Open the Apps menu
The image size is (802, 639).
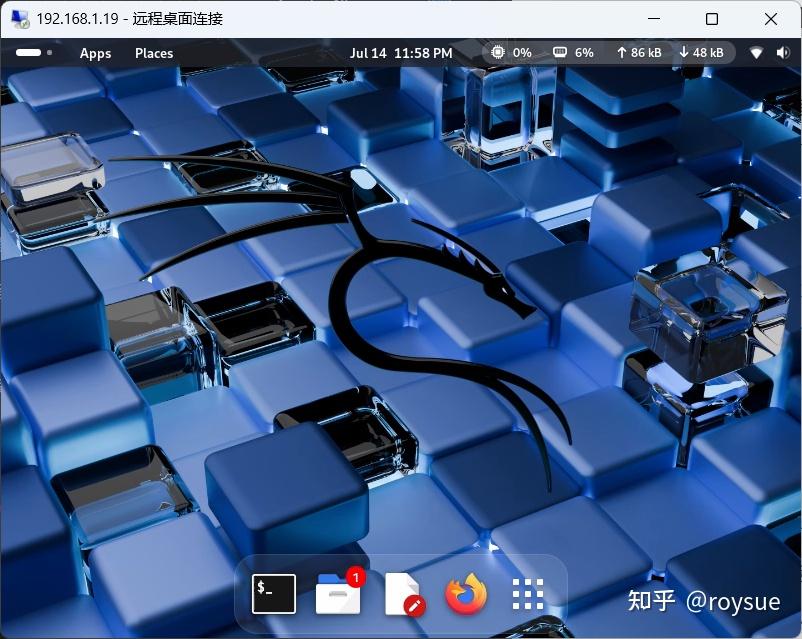pos(95,53)
